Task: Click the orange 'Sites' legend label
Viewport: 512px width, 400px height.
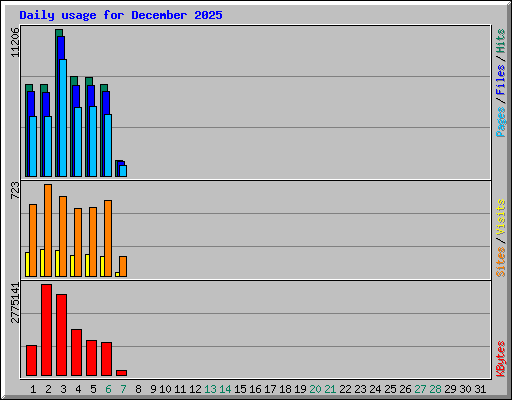Action: tap(500, 262)
